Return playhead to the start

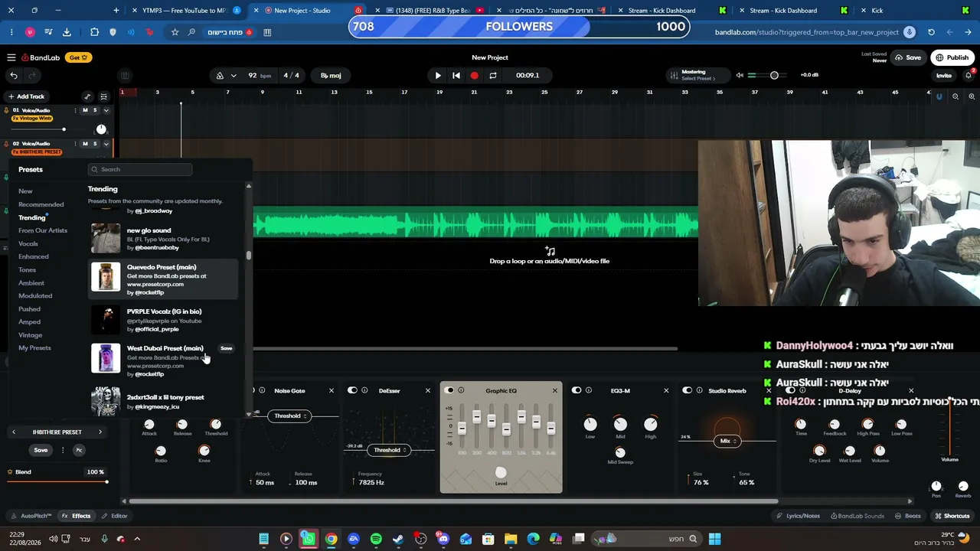(x=456, y=75)
